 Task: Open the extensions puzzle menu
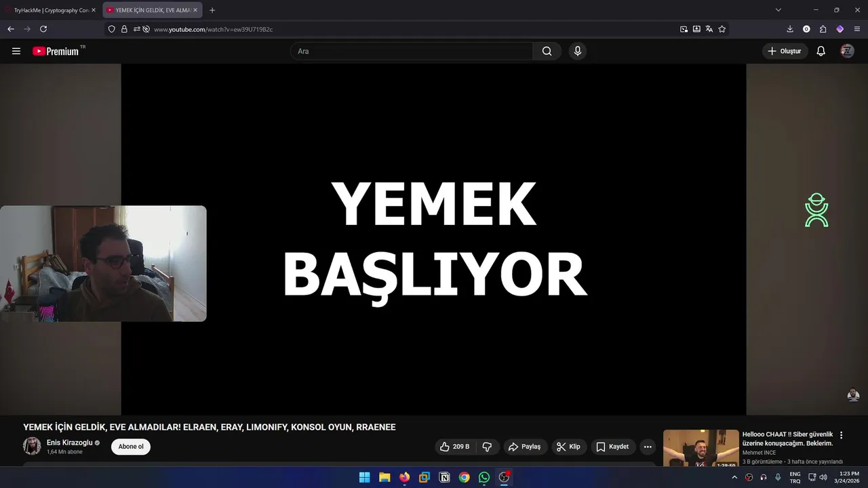(x=823, y=29)
